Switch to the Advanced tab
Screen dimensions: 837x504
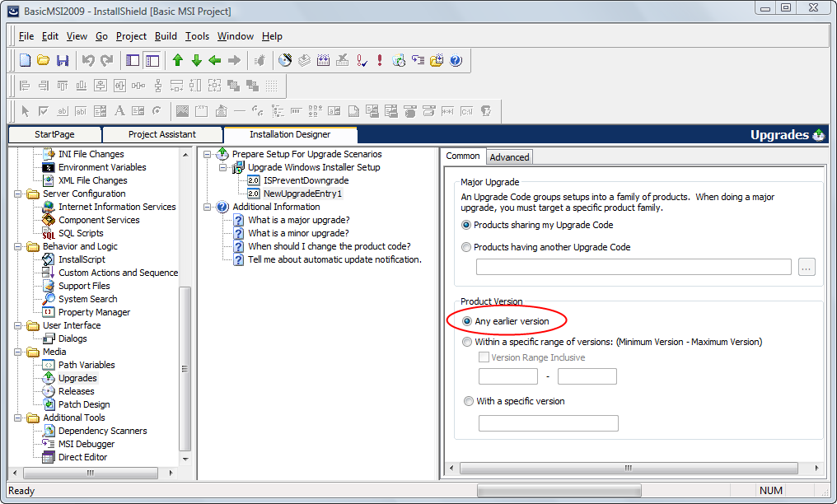pos(509,157)
